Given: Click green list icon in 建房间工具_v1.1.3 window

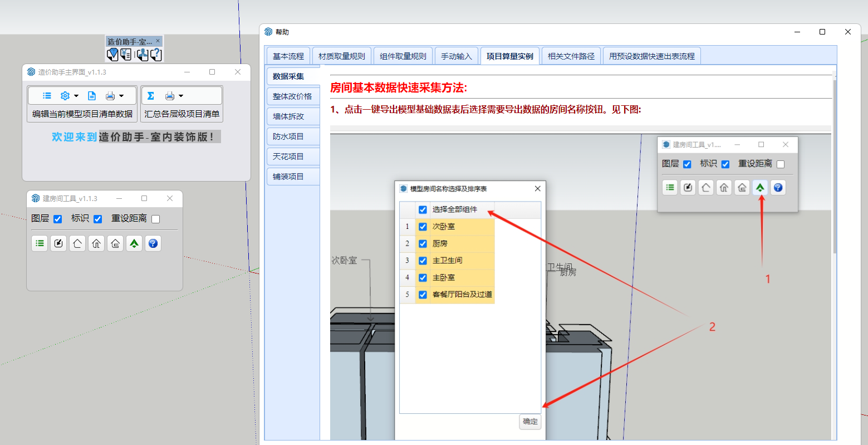Looking at the screenshot, I should (x=40, y=243).
